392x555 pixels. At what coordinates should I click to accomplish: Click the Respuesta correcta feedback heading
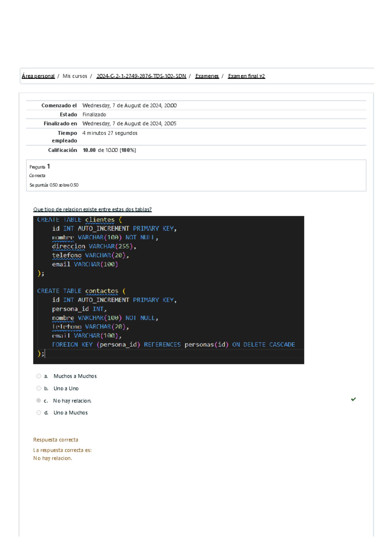pos(56,440)
